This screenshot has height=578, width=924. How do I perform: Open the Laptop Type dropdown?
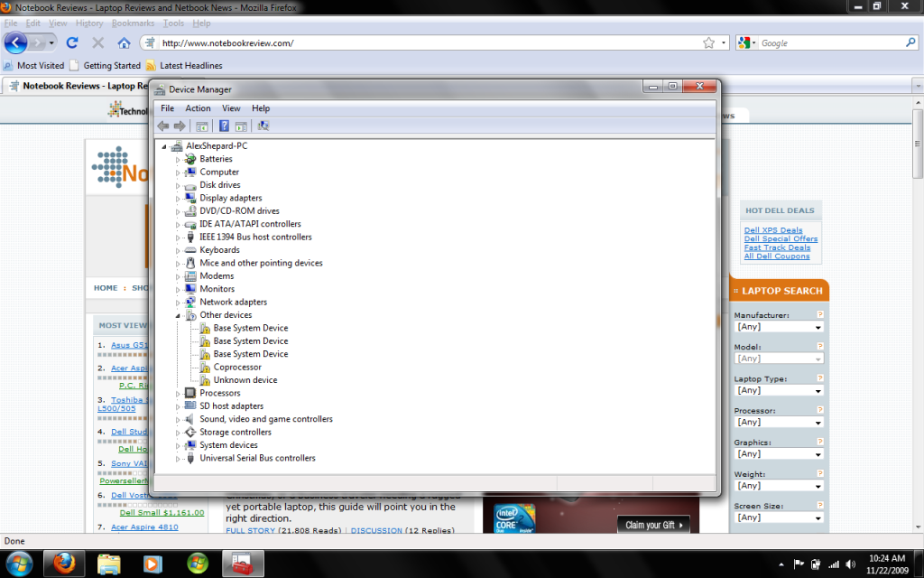click(779, 390)
